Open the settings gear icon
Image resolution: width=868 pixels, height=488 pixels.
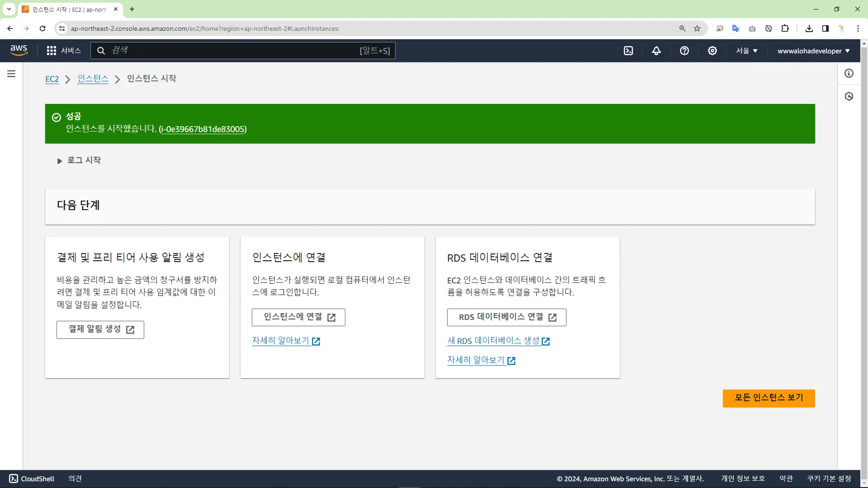712,51
